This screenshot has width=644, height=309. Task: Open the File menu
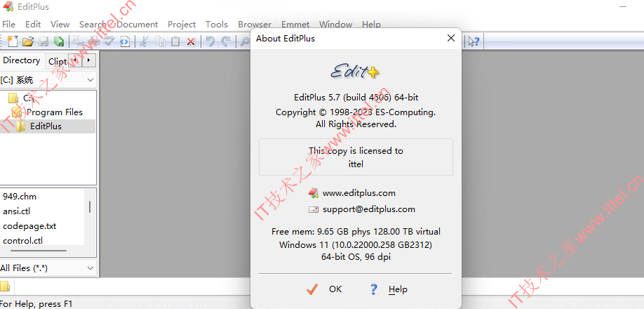point(8,25)
